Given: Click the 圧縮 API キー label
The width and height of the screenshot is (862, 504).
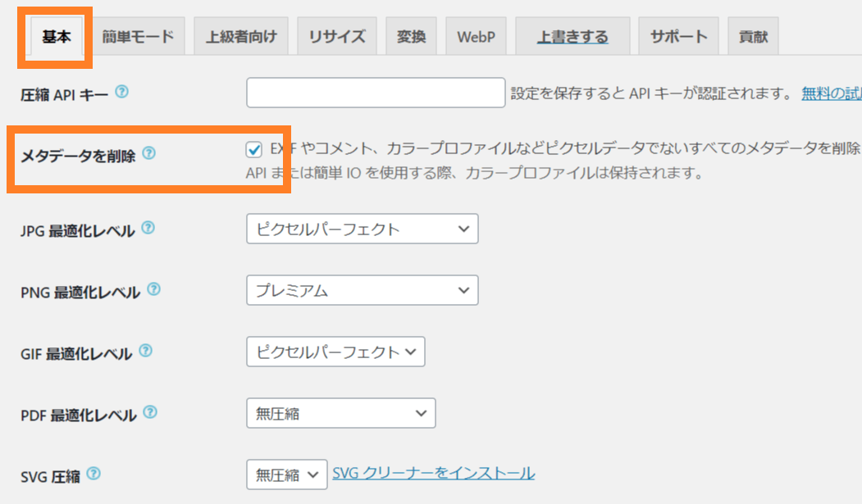Looking at the screenshot, I should (64, 95).
